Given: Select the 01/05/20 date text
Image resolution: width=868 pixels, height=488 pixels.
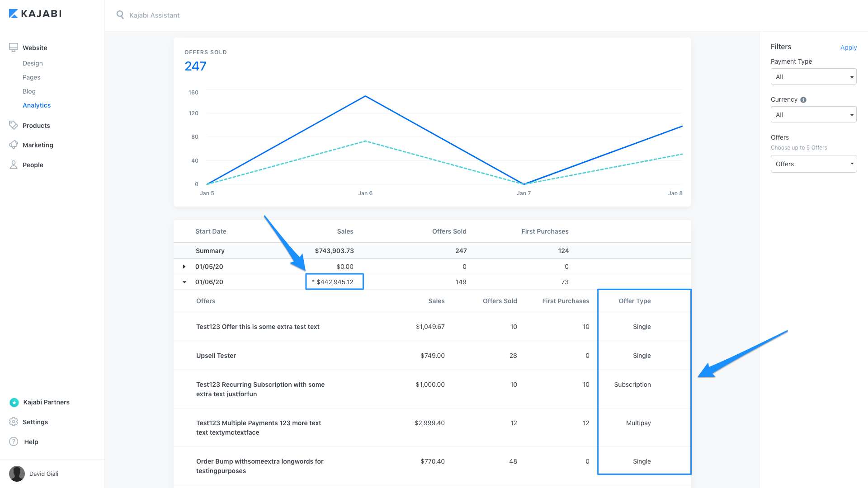Looking at the screenshot, I should [209, 267].
